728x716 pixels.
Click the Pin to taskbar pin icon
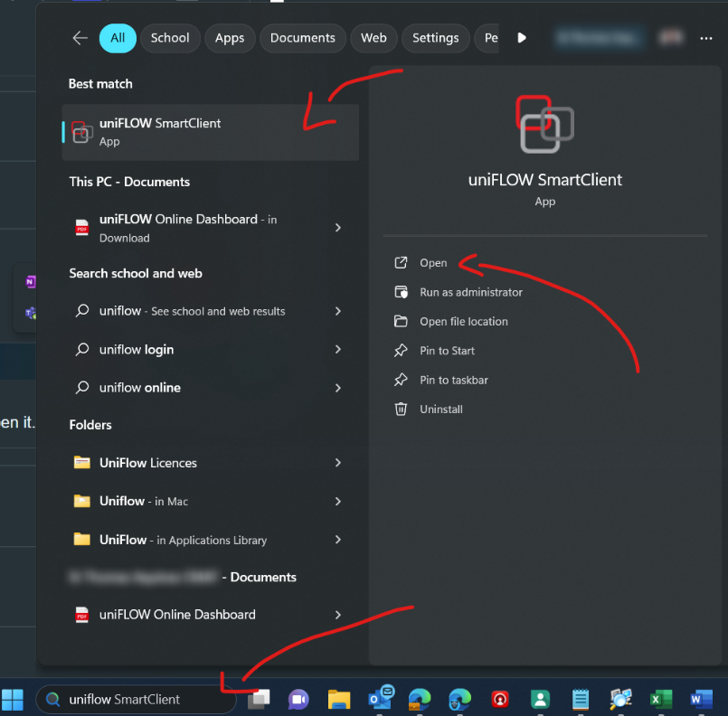pos(401,380)
